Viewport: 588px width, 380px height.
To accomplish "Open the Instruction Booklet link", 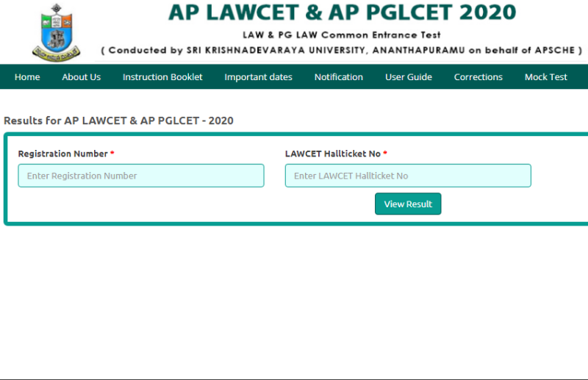I will (x=162, y=77).
